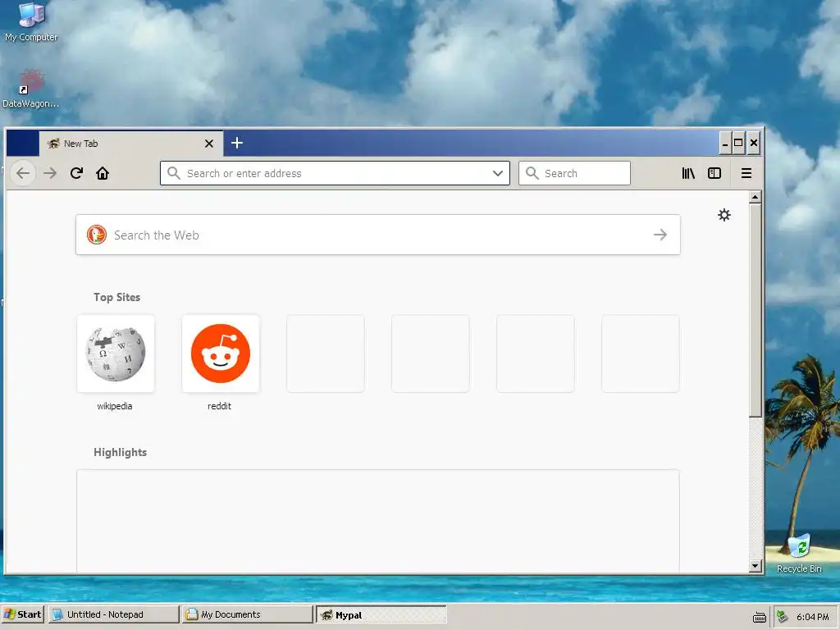Viewport: 840px width, 630px height.
Task: Open new tab page settings gear
Action: point(724,215)
